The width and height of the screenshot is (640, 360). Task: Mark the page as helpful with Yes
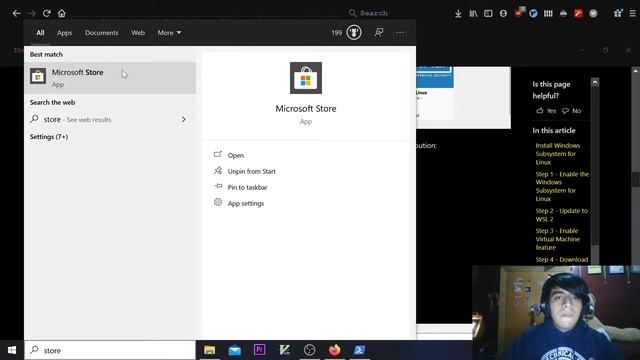547,111
